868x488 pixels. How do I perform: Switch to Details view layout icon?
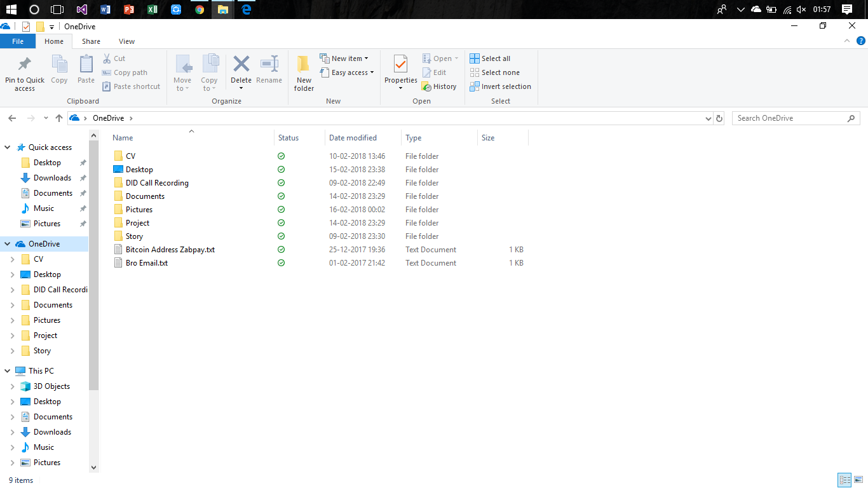[x=844, y=480]
